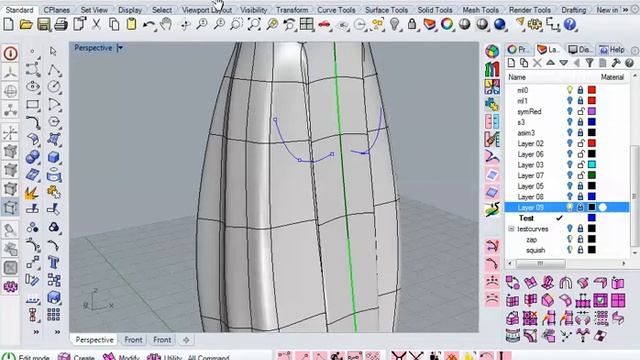Switch to the Solid Tools tab
Viewport: 640px width, 360px height.
(435, 10)
